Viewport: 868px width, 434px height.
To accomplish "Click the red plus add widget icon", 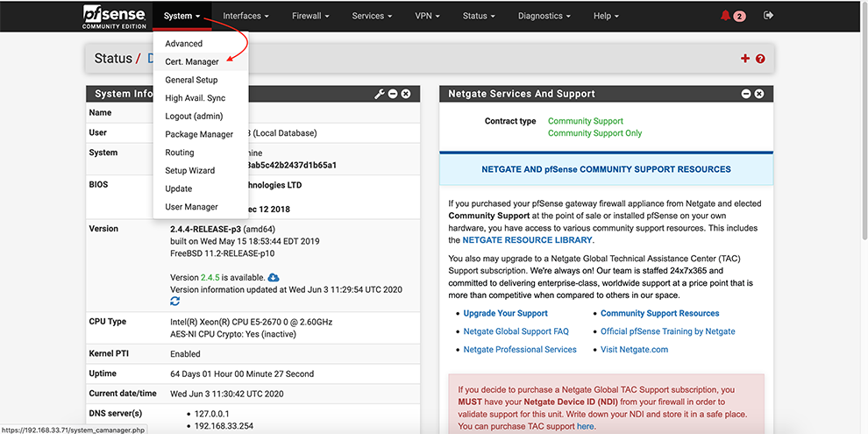I will tap(745, 59).
